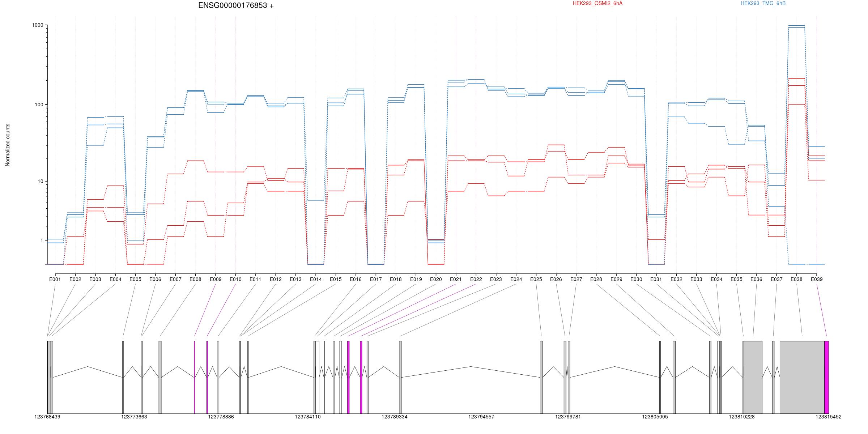The image size is (868, 434).
Task: Select the HEK293_OSMI2_6hA legend label
Action: click(597, 3)
